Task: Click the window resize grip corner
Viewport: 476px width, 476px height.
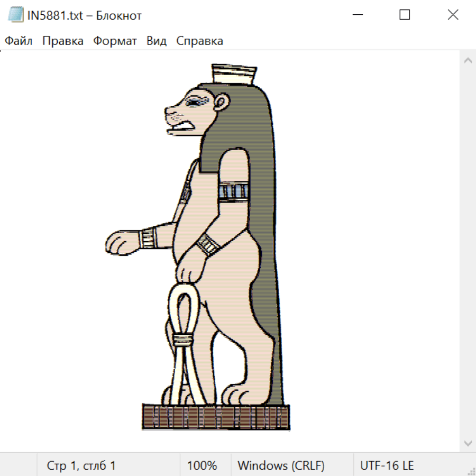Action: (x=471, y=471)
